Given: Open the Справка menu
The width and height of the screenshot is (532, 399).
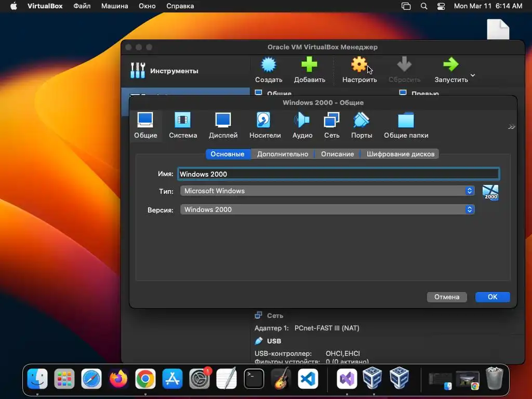Looking at the screenshot, I should coord(180,6).
